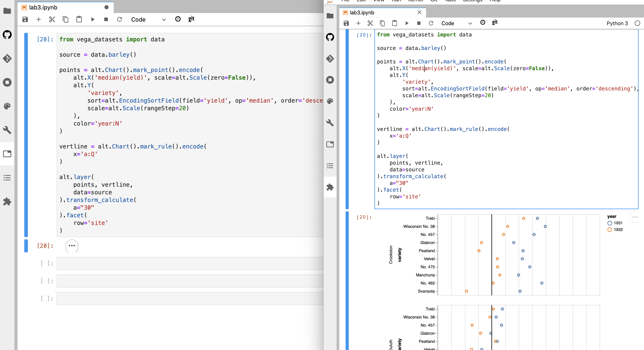Restart the kernel in left window toolbar

[120, 19]
